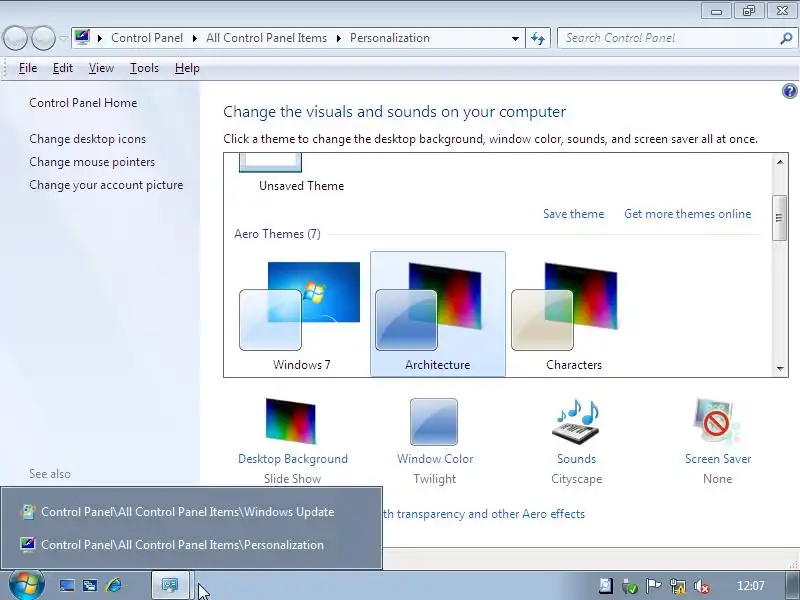Click the first notification tray icon
Viewport: 800px width, 600px height.
click(x=606, y=586)
